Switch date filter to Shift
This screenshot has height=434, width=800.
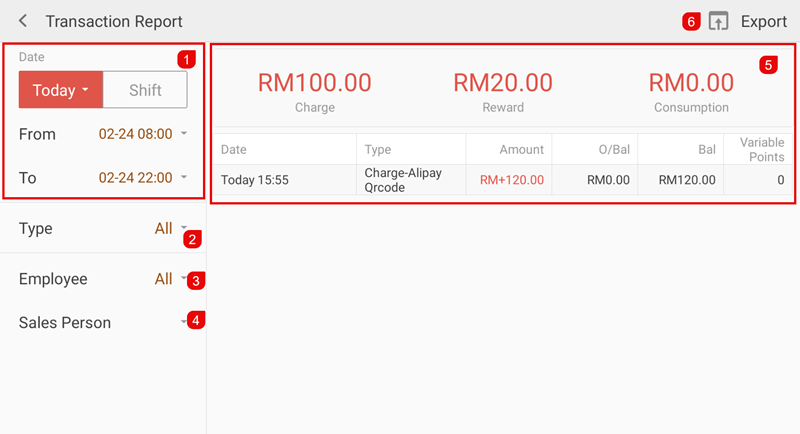tap(145, 90)
